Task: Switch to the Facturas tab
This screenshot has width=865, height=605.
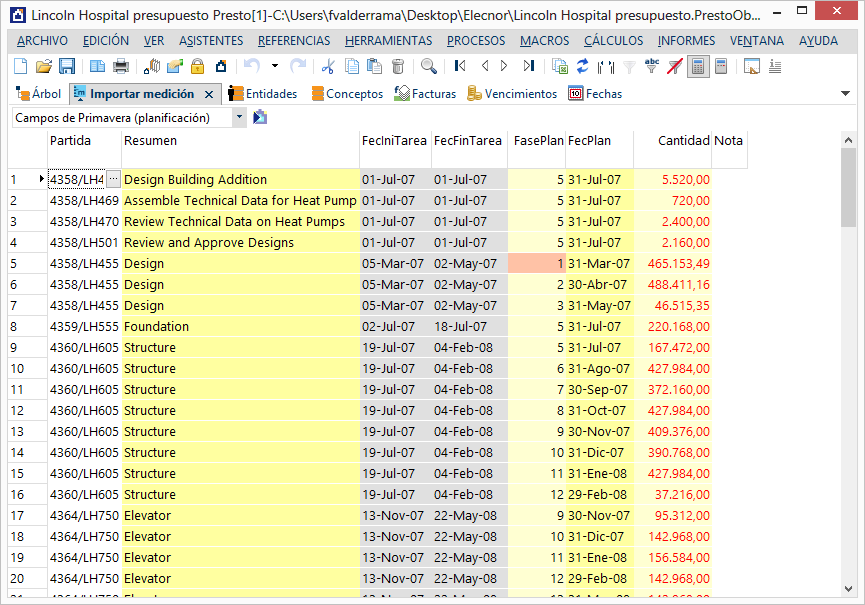Action: (x=425, y=94)
